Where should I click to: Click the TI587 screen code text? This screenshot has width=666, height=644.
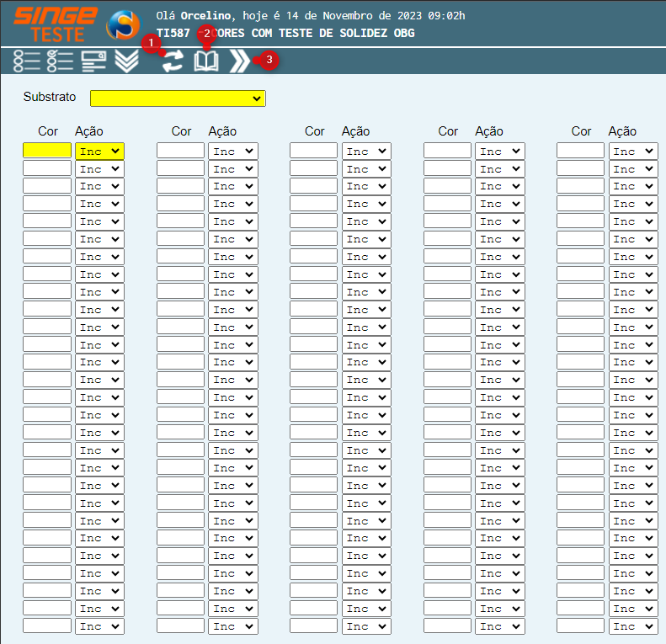173,33
